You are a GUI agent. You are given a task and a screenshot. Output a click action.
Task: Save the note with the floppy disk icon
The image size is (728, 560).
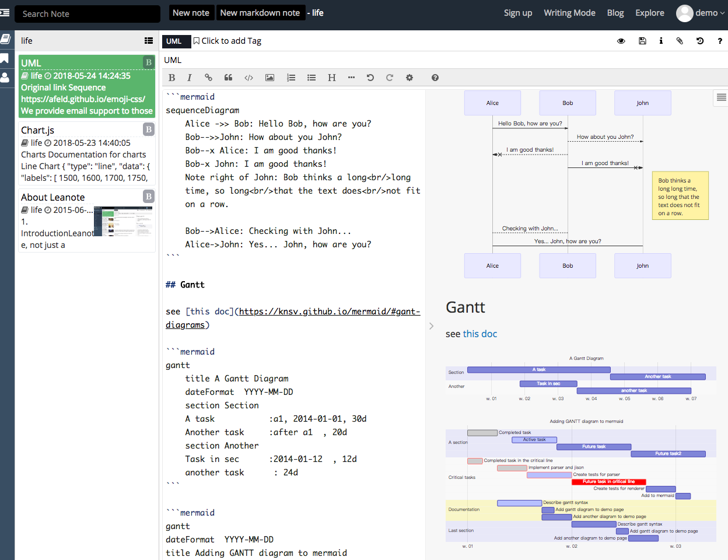click(642, 41)
